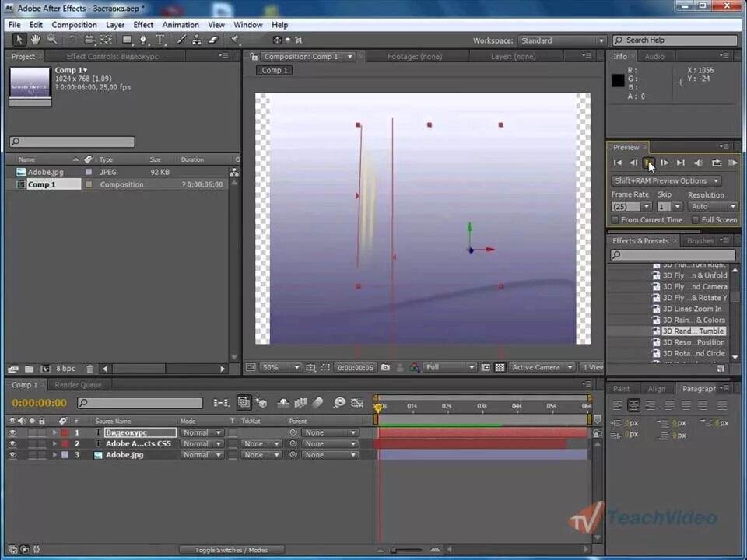Create new composition icon in Project panel
Viewport: 747px width, 560px height.
click(46, 369)
